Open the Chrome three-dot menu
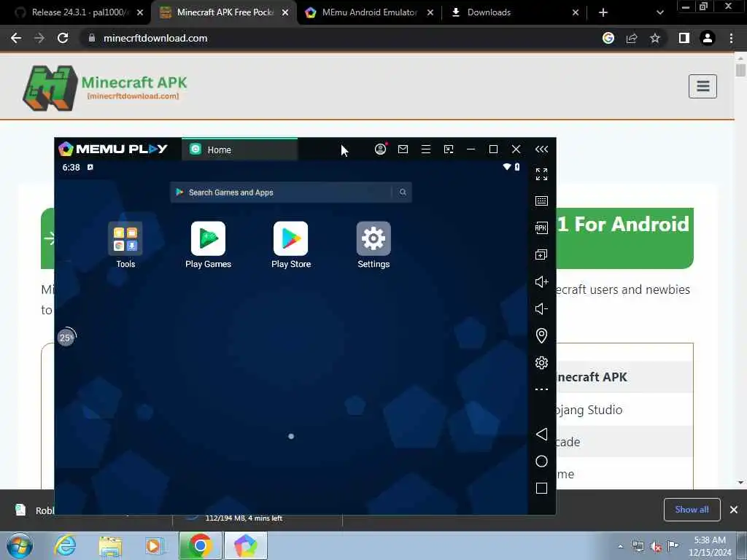Image resolution: width=747 pixels, height=560 pixels. coord(731,38)
